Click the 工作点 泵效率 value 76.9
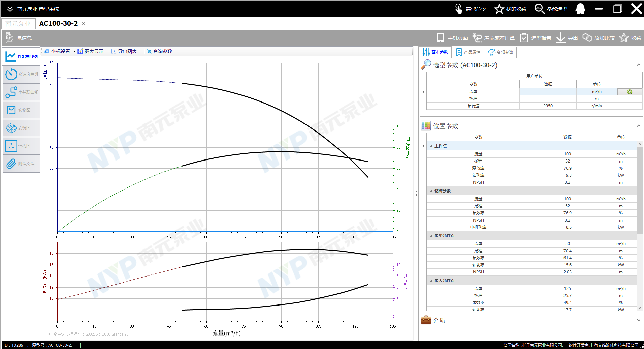 tap(567, 168)
